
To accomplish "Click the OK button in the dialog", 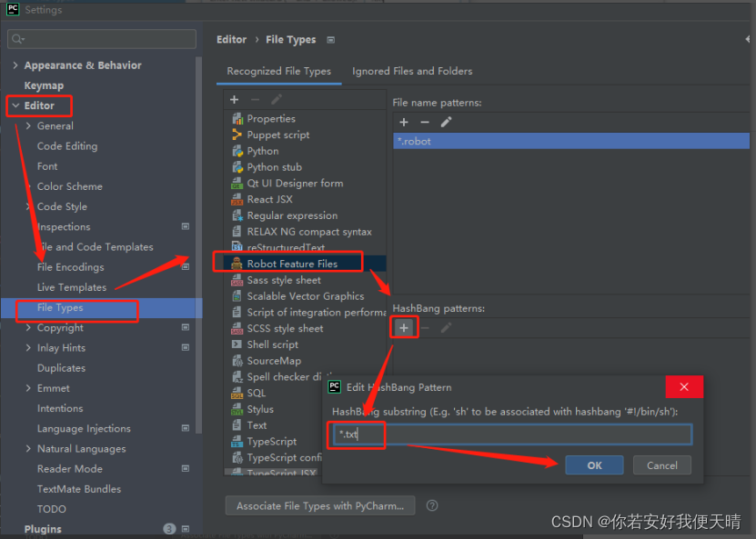I will click(x=594, y=464).
